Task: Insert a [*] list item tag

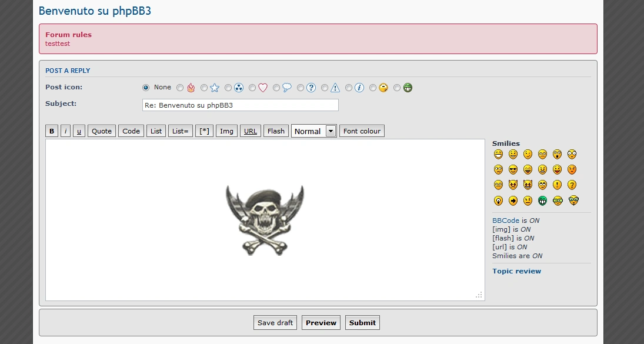Action: [x=204, y=131]
